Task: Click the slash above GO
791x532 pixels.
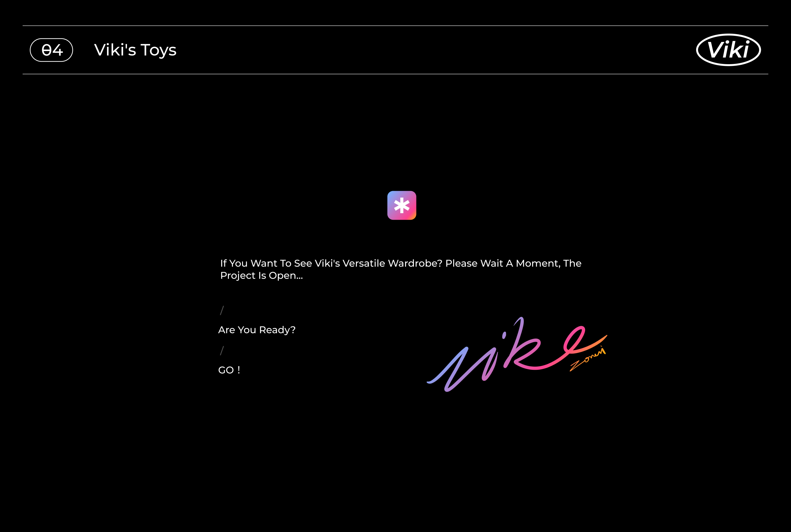Action: pos(222,350)
